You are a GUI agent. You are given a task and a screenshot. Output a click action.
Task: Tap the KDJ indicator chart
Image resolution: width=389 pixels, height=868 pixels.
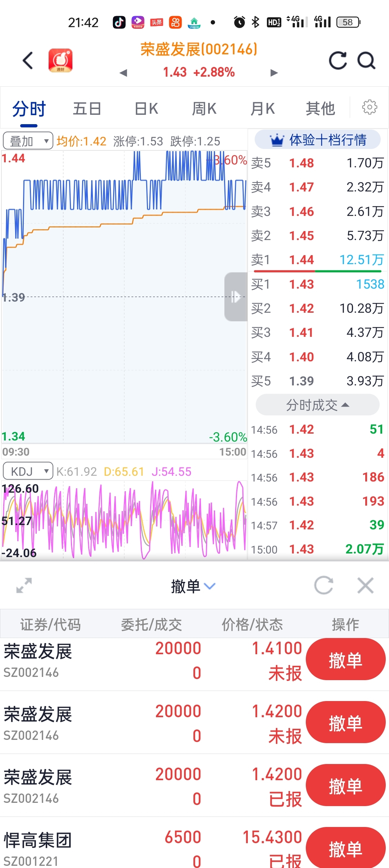(x=124, y=520)
